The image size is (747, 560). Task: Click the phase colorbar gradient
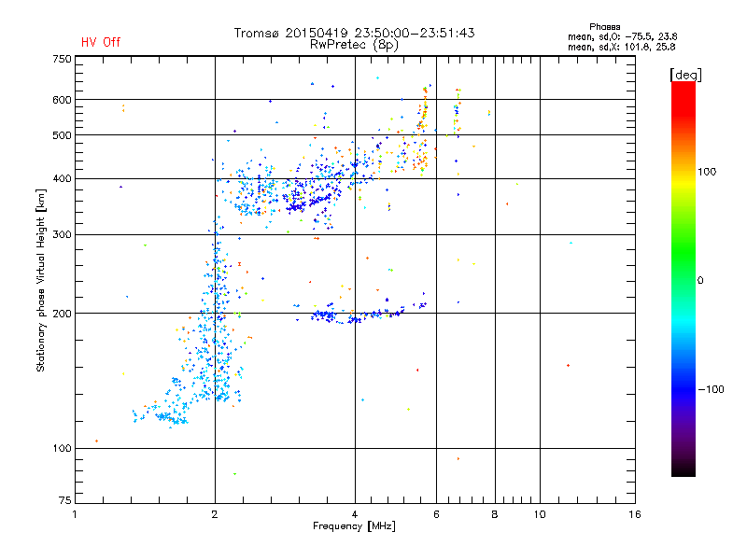coord(684,279)
